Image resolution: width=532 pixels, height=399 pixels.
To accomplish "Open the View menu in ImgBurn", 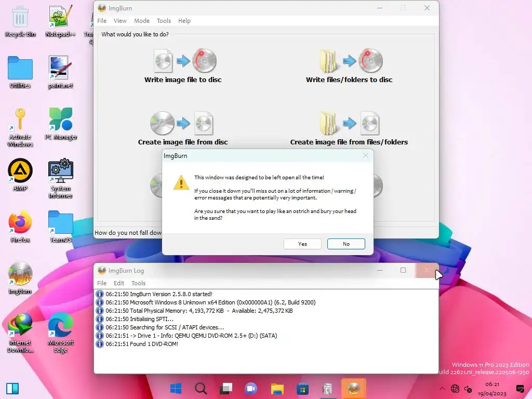I will pos(120,21).
